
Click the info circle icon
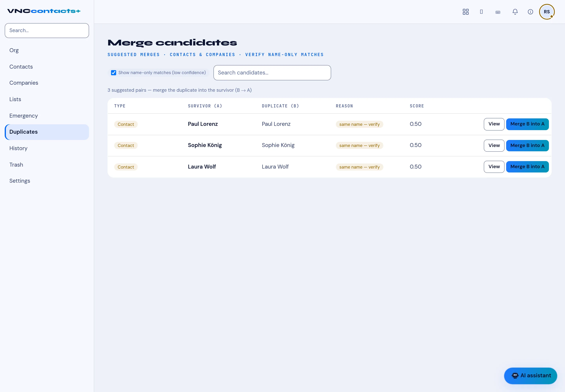530,12
